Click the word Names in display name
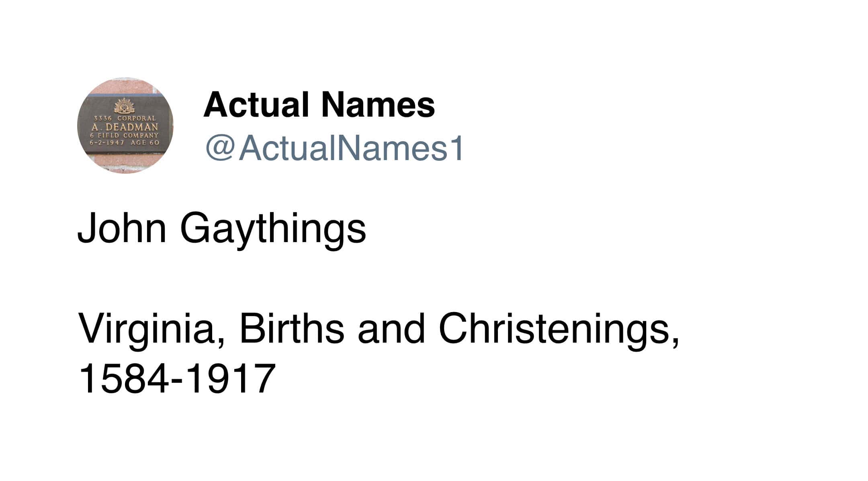The width and height of the screenshot is (868, 481). click(x=378, y=105)
